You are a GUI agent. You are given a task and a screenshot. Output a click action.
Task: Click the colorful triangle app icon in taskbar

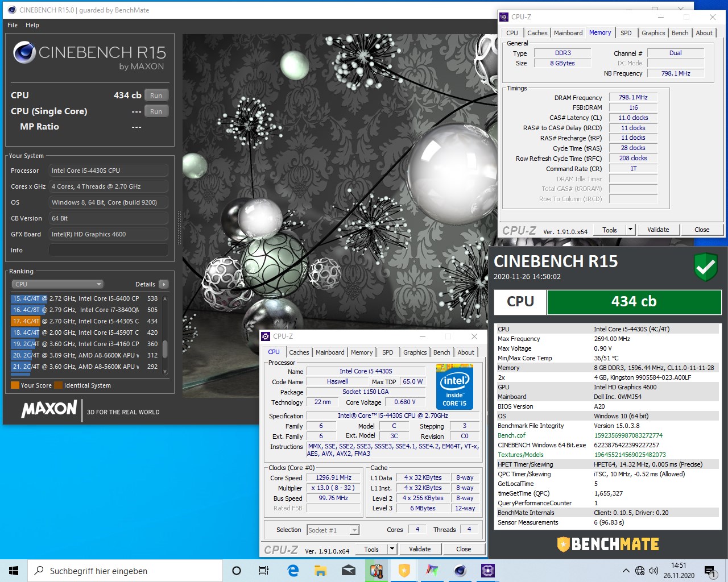tap(432, 571)
